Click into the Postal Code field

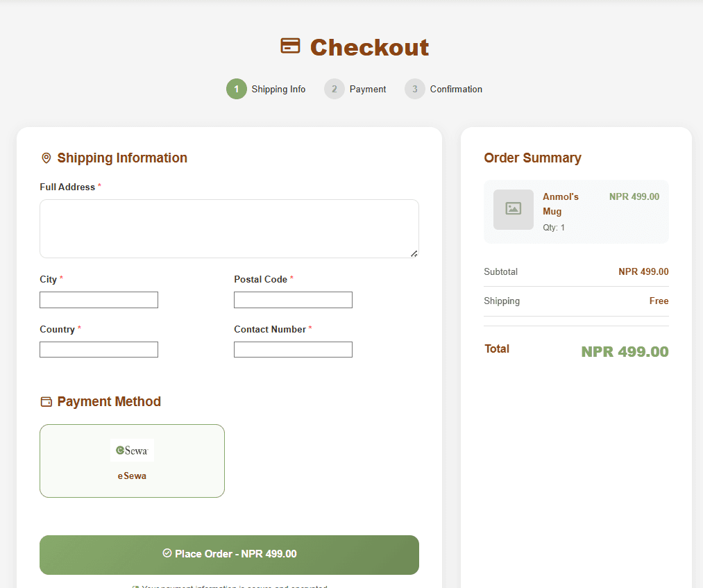pyautogui.click(x=293, y=300)
